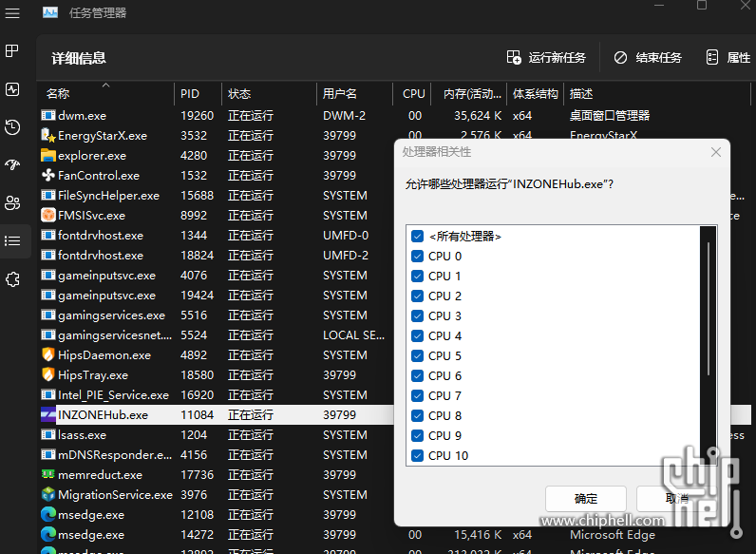This screenshot has width=756, height=554.
Task: Uncheck the CPU 8 checkbox
Action: pyautogui.click(x=418, y=416)
